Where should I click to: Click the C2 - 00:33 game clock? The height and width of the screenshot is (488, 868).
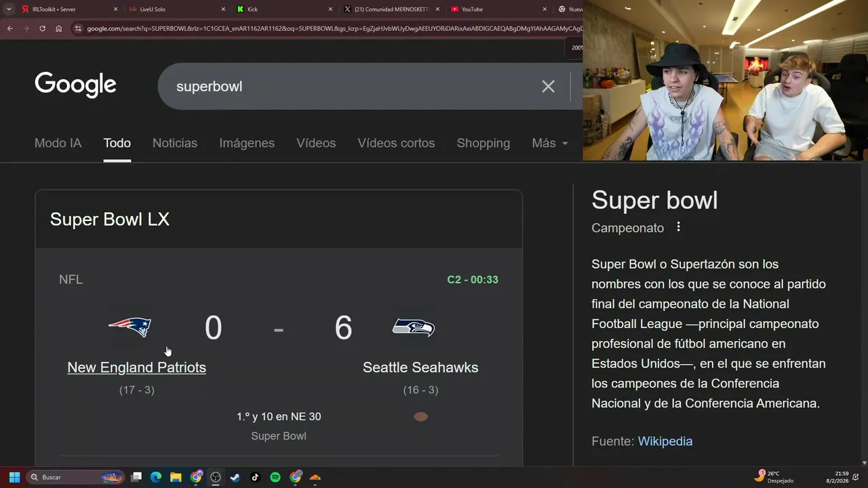[473, 279]
